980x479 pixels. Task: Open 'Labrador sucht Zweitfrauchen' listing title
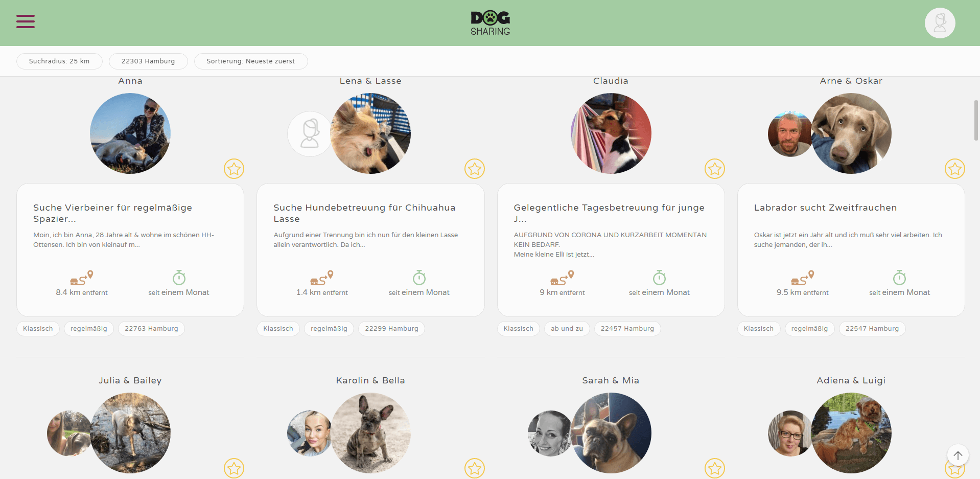pos(825,208)
